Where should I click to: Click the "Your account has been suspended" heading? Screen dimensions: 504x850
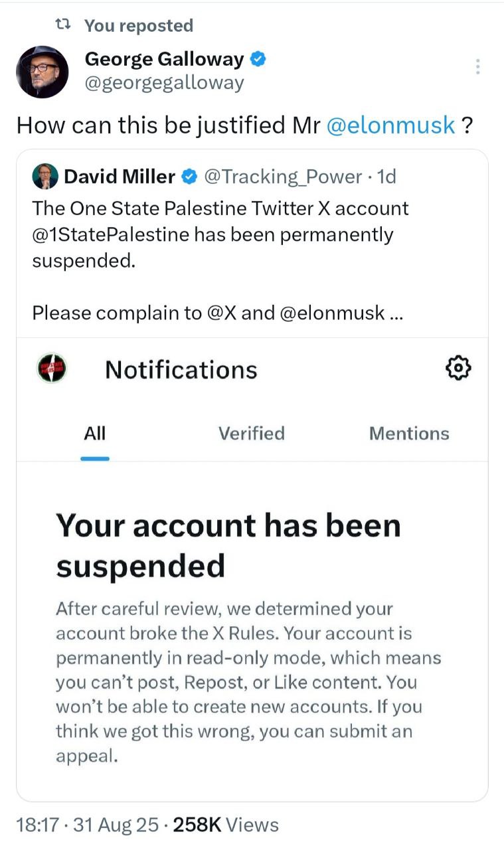point(228,546)
